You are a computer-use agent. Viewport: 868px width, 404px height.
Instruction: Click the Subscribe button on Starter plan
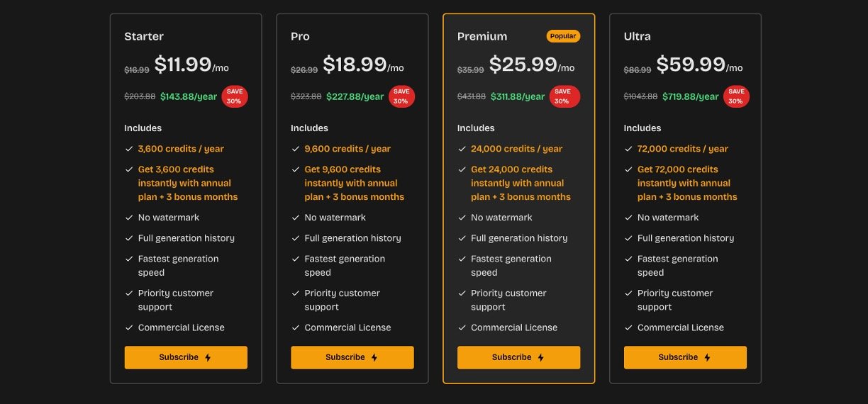coord(186,357)
